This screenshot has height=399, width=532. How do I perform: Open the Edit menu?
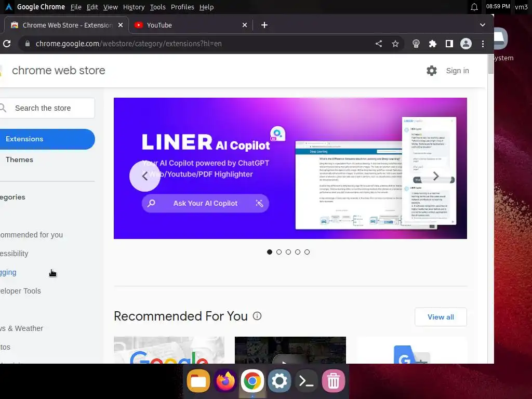coord(92,7)
